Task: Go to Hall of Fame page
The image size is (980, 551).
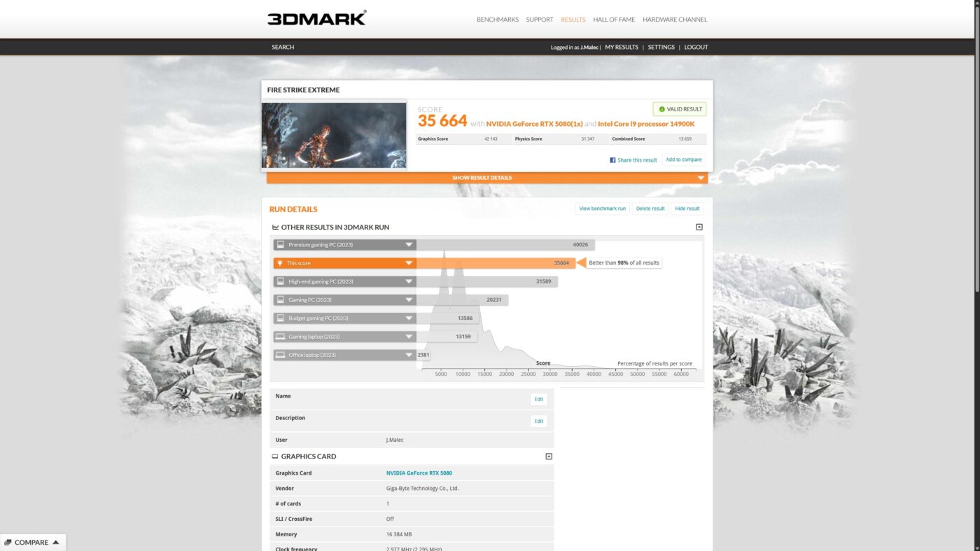Action: click(615, 20)
